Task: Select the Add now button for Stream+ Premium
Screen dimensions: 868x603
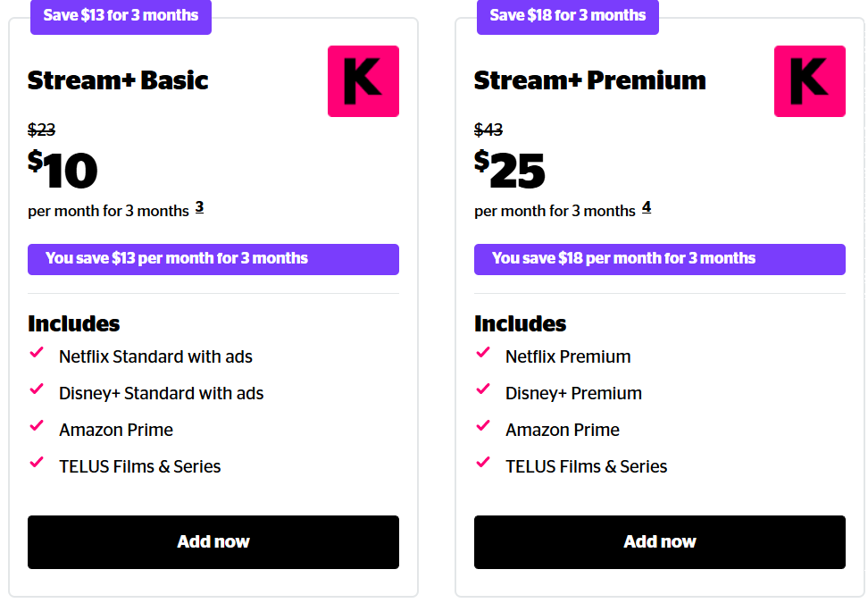Action: click(660, 541)
